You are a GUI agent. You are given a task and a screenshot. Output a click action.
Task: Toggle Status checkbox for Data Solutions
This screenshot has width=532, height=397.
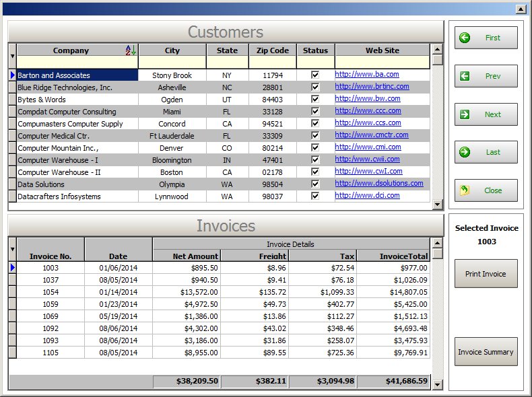(x=315, y=184)
